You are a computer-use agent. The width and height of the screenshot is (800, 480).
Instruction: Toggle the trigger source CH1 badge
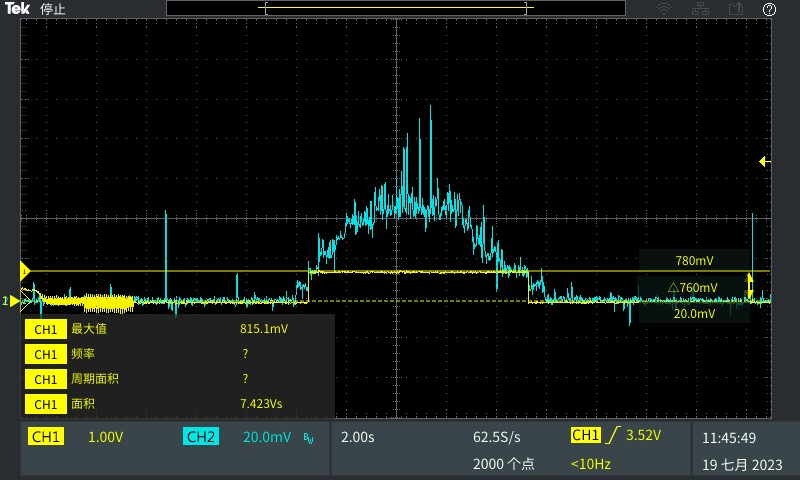point(585,436)
